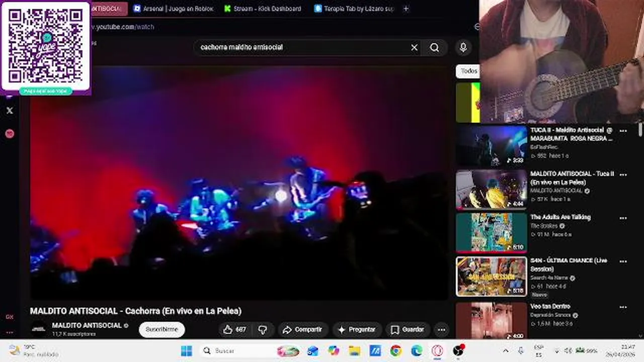The width and height of the screenshot is (644, 362).
Task: Like the video with thumbs-up 487
Action: (234, 330)
